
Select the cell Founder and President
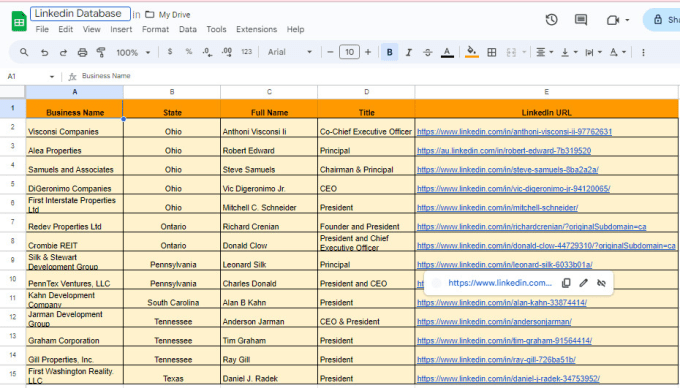tap(366, 223)
